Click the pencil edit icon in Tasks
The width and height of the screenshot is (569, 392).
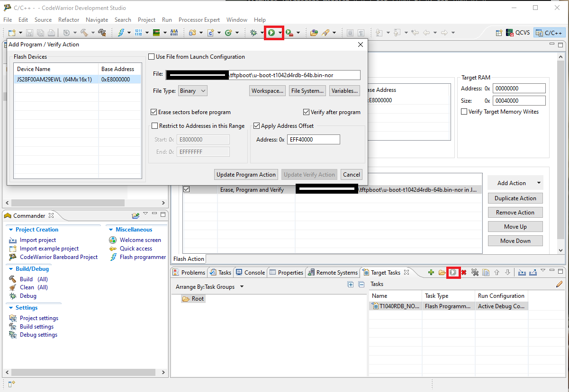point(559,284)
